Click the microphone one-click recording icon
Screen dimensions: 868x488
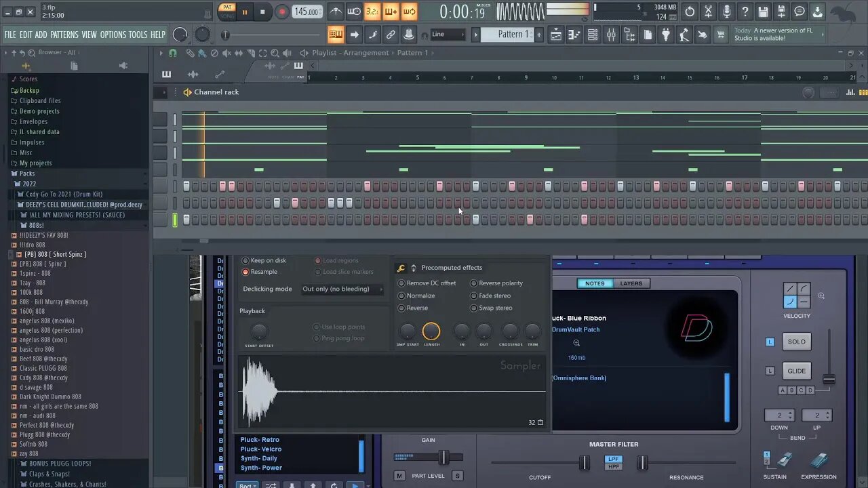726,12
